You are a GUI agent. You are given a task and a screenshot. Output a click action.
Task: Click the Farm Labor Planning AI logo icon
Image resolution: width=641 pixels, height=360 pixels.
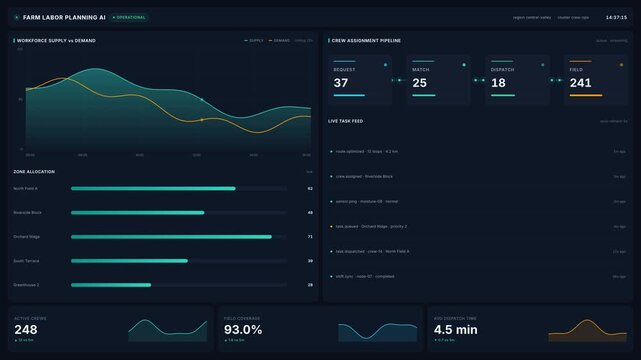17,18
